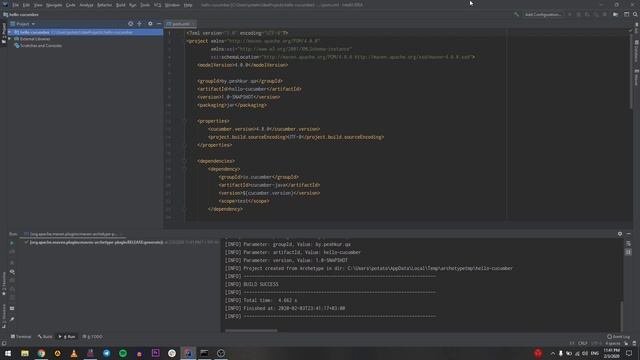
Task: Click CRLF line separator in status bar
Action: [x=583, y=343]
